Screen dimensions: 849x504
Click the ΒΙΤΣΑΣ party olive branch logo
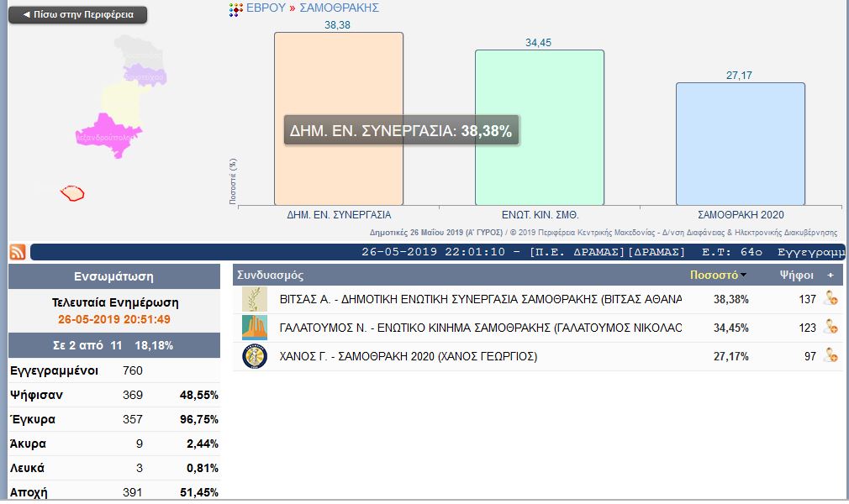254,299
